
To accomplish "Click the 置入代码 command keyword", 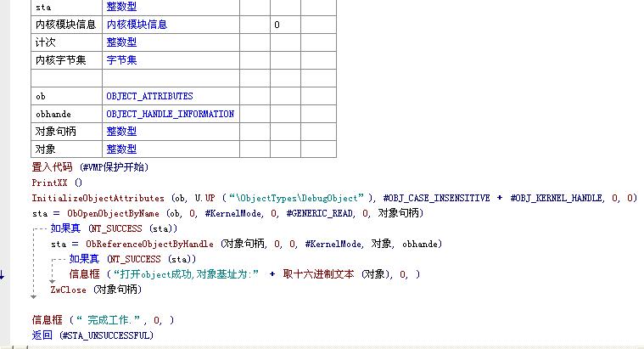I will (52, 167).
